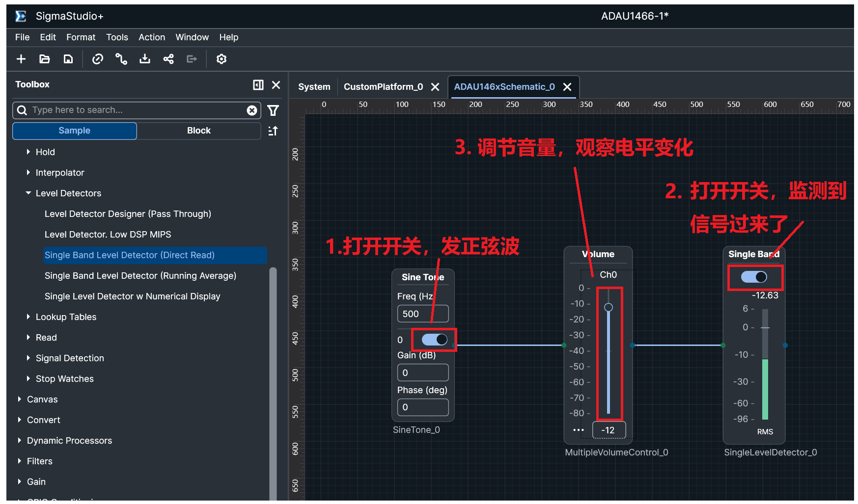Close the Toolbox panel
858x504 pixels.
[276, 85]
